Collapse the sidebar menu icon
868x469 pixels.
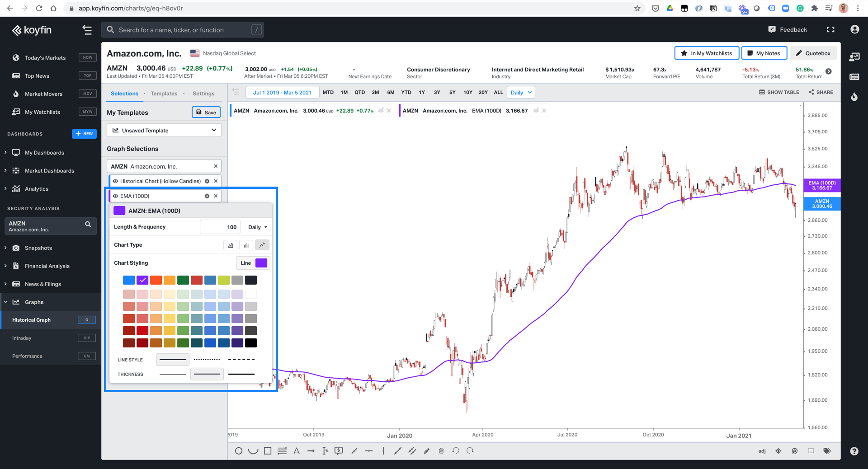[x=87, y=30]
